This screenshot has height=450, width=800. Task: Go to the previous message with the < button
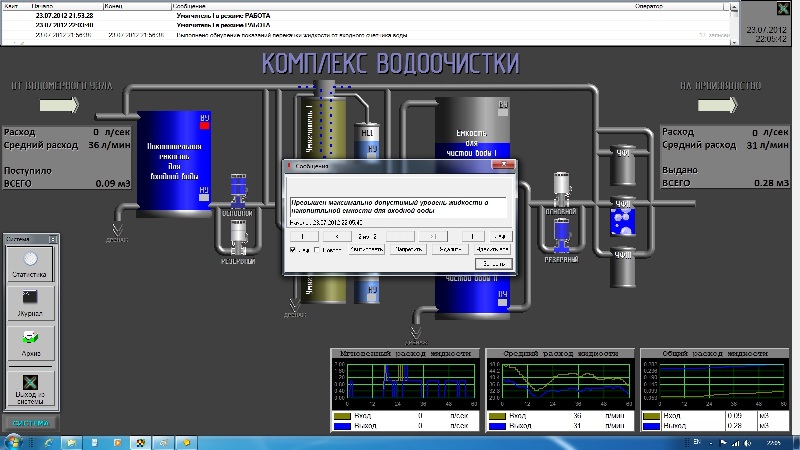[x=336, y=236]
